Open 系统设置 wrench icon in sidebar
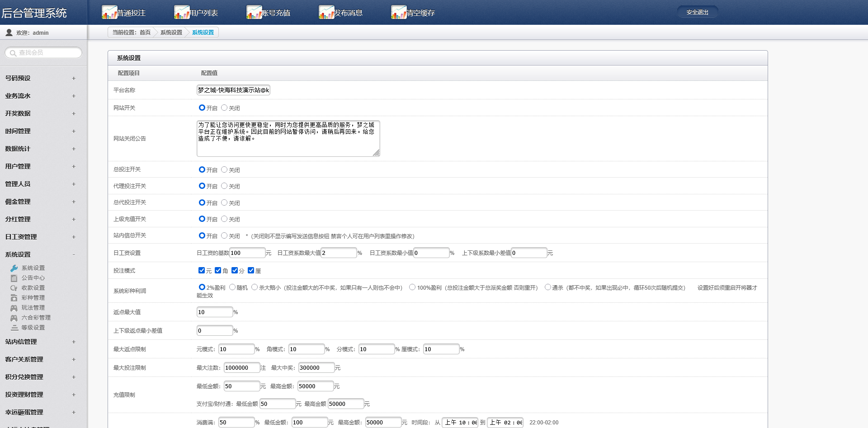Screen dimensions: 868x428 pyautogui.click(x=14, y=268)
